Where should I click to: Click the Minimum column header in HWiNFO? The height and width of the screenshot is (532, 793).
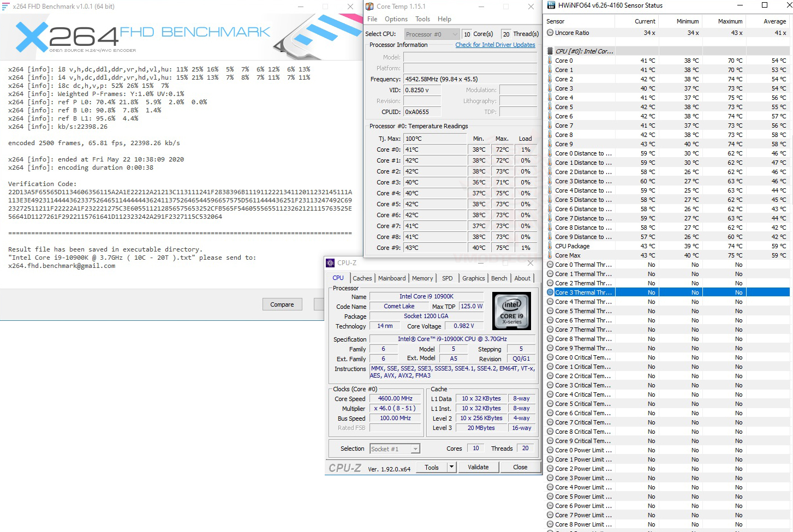pos(680,21)
